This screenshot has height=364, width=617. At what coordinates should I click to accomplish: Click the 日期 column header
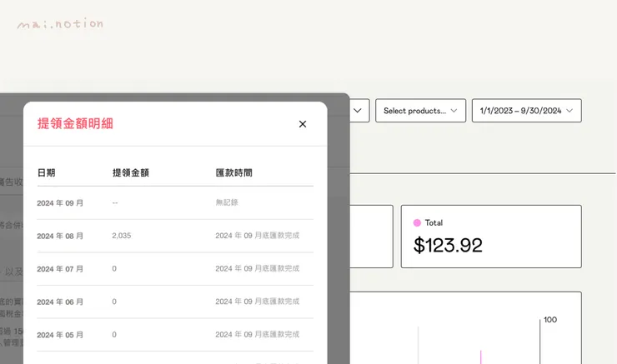click(46, 172)
